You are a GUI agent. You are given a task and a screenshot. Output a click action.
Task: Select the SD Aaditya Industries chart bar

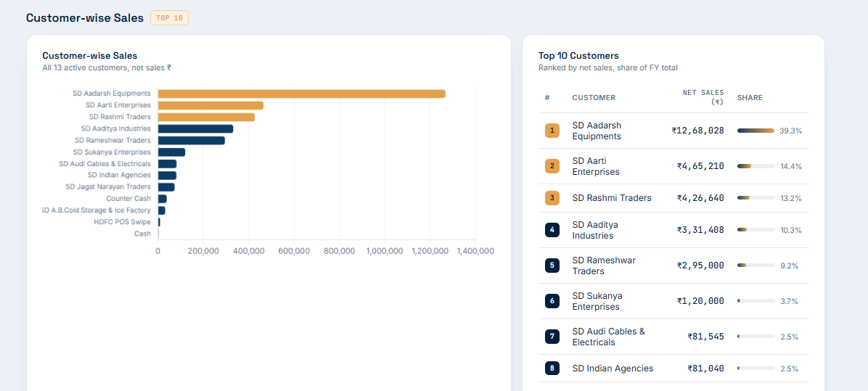click(195, 129)
